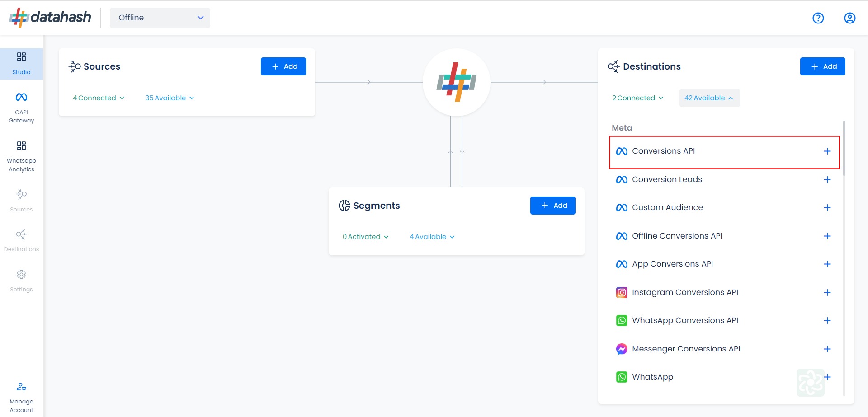Viewport: 868px width, 417px height.
Task: Expand 2 Connected destinations
Action: [638, 98]
